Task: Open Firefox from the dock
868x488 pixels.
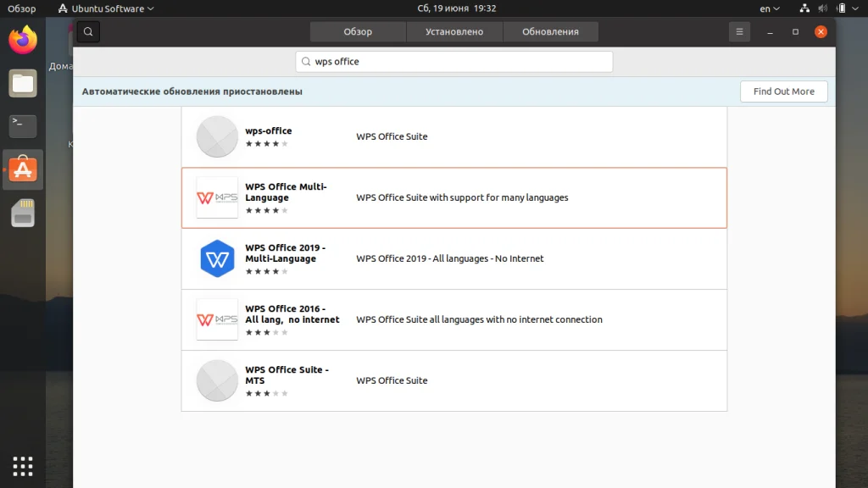Action: 23,39
